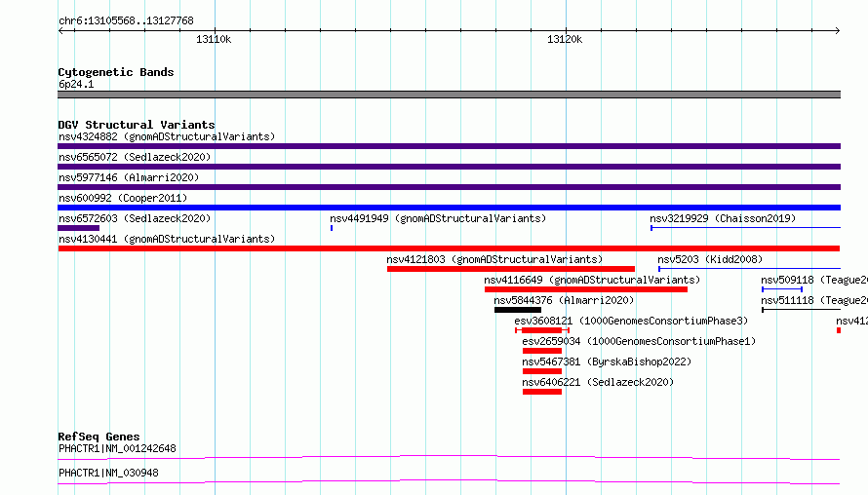Open esv3608121 1000Genomes Phase3 label
Viewport: 868px width, 495px height.
click(631, 321)
